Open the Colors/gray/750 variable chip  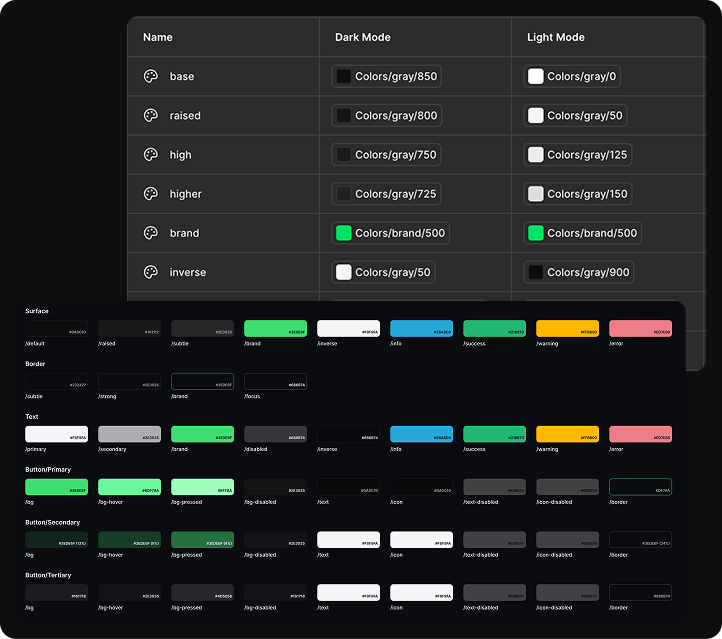point(386,155)
